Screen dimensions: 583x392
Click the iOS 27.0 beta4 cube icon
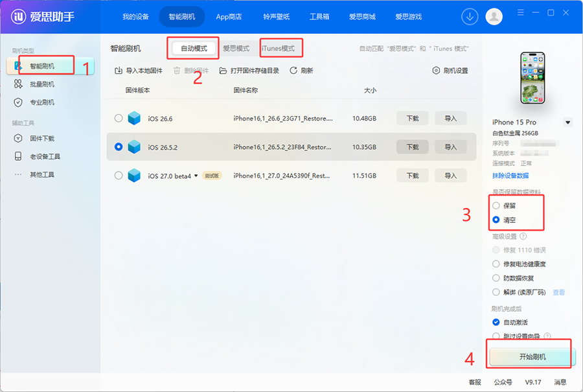coord(134,176)
